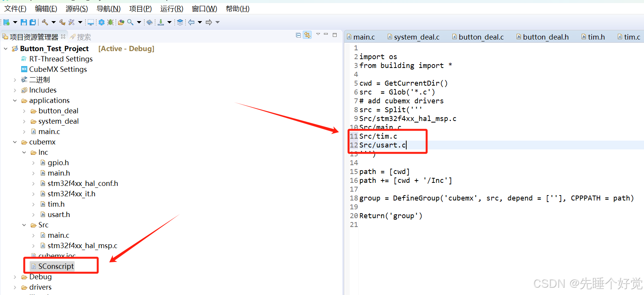The height and width of the screenshot is (295, 644).
Task: Collapse the Src folder
Action: pyautogui.click(x=24, y=225)
